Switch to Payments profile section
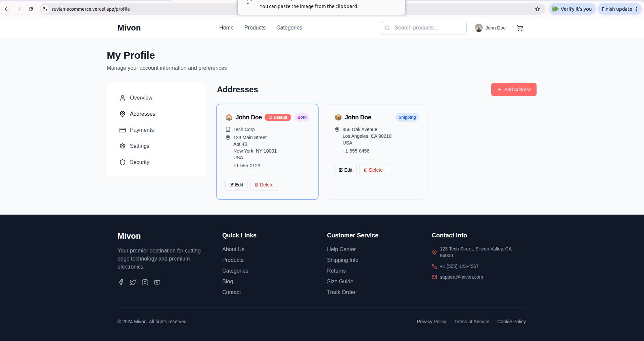The width and height of the screenshot is (644, 341). pos(156,130)
